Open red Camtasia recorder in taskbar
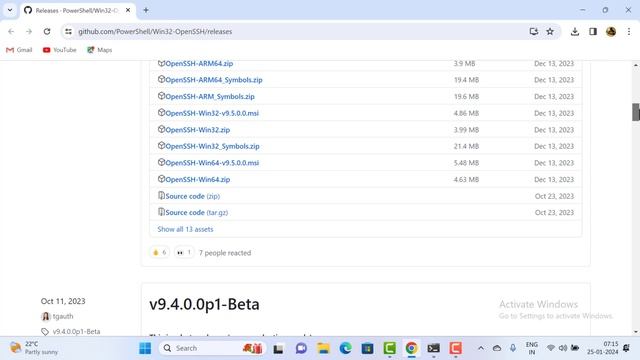The image size is (640, 360). click(x=456, y=348)
